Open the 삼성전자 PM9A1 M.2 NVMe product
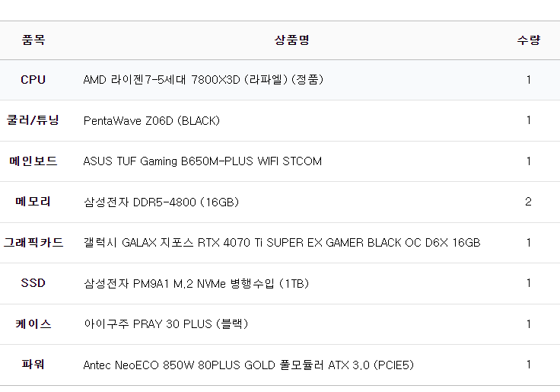This screenshot has width=560, height=392. click(196, 283)
